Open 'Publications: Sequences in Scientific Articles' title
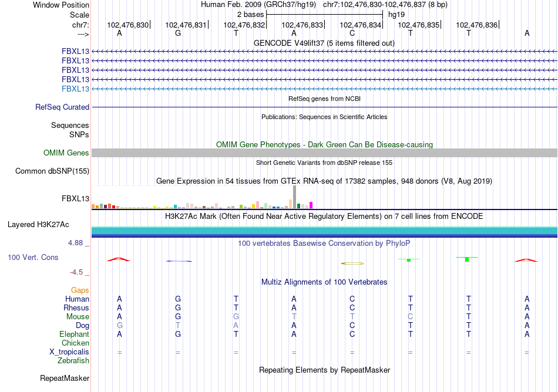The height and width of the screenshot is (392, 558). click(324, 117)
